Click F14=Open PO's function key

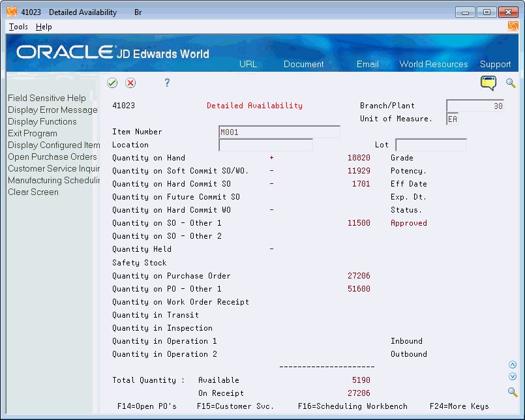147,406
